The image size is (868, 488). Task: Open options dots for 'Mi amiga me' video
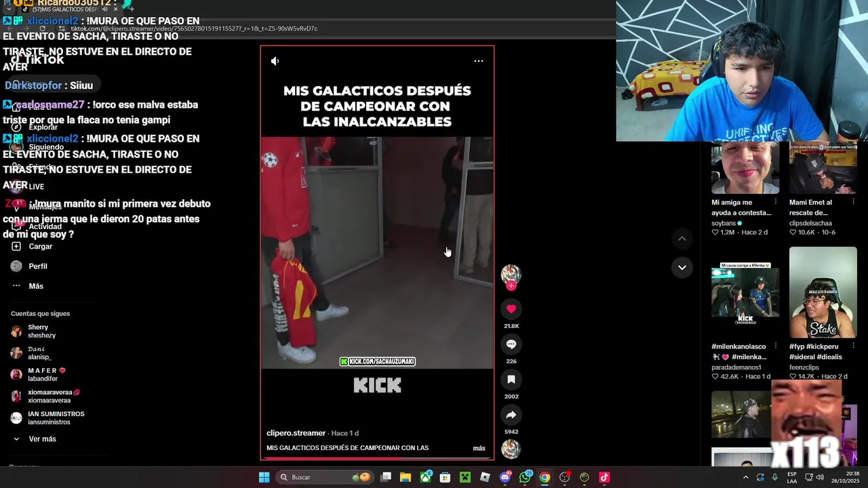776,202
